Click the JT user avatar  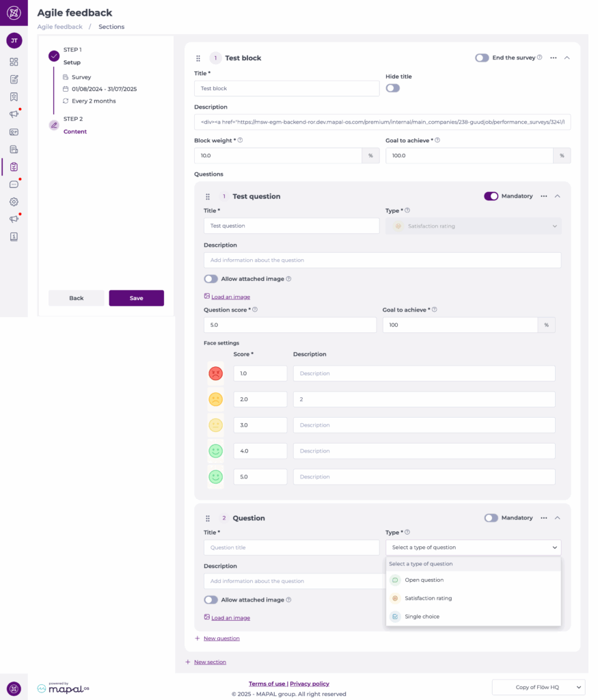coord(14,40)
